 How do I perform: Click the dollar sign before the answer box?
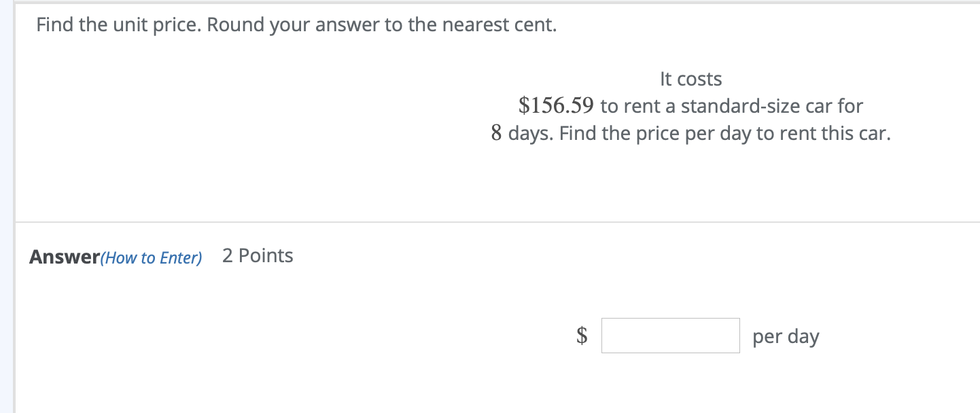[x=582, y=336]
